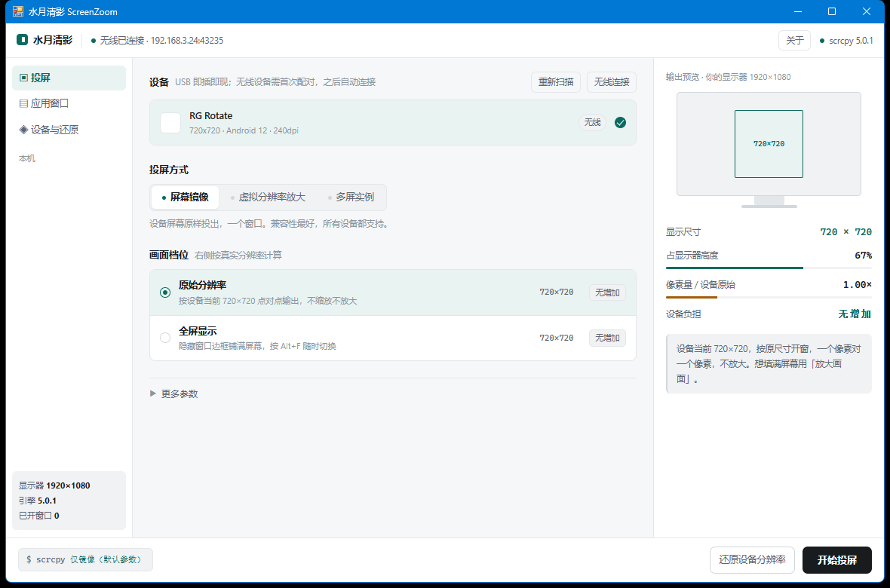Open the 关于 dialog

coord(794,40)
